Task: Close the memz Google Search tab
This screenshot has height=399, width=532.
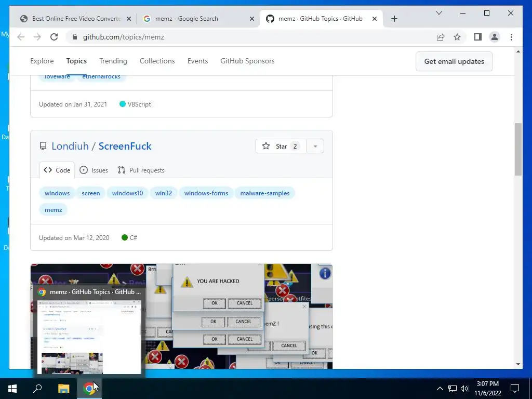Action: (x=252, y=19)
